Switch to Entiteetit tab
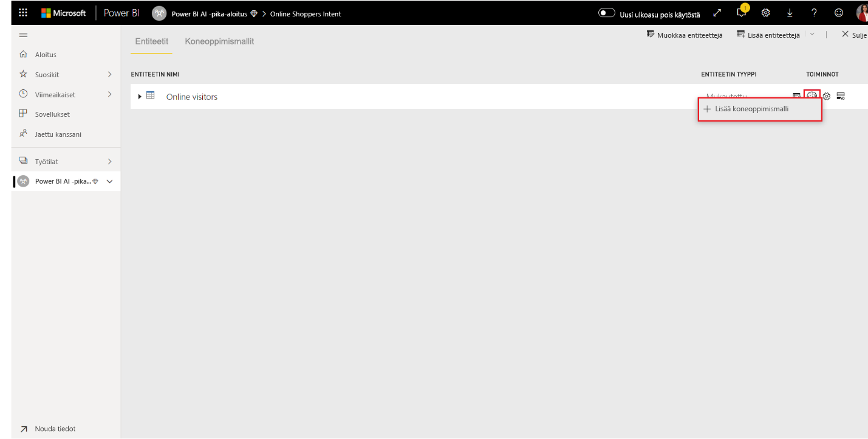Image resolution: width=868 pixels, height=439 pixels. 152,41
